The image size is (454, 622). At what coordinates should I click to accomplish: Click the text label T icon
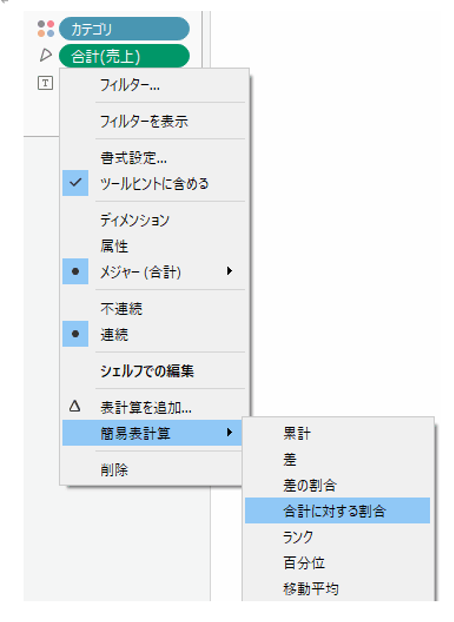(45, 83)
